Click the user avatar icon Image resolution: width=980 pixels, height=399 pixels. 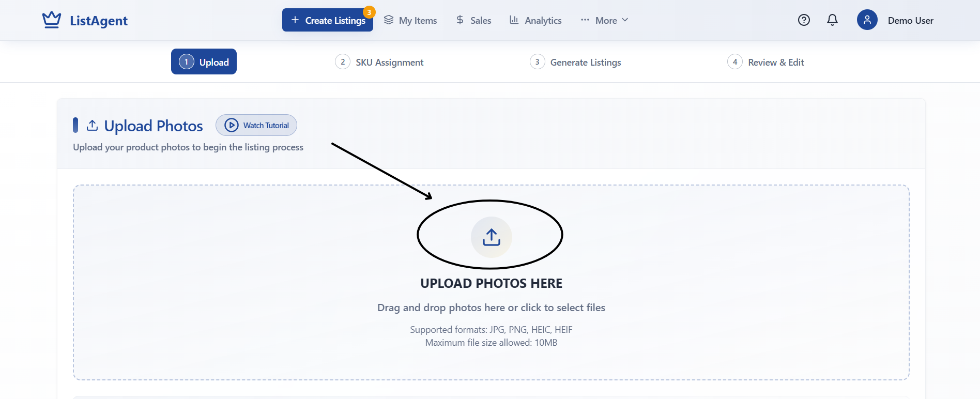pos(867,20)
